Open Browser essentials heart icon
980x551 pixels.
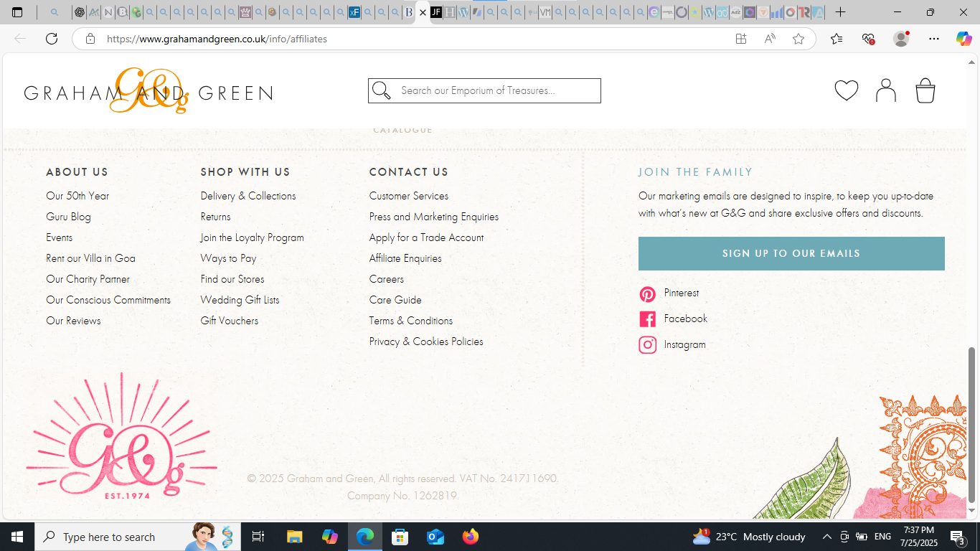click(868, 39)
